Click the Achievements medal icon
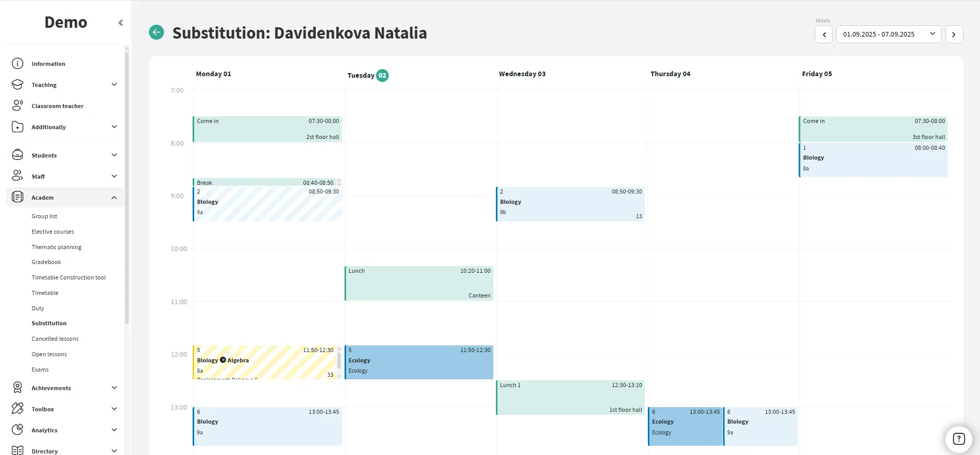980x455 pixels. click(18, 388)
